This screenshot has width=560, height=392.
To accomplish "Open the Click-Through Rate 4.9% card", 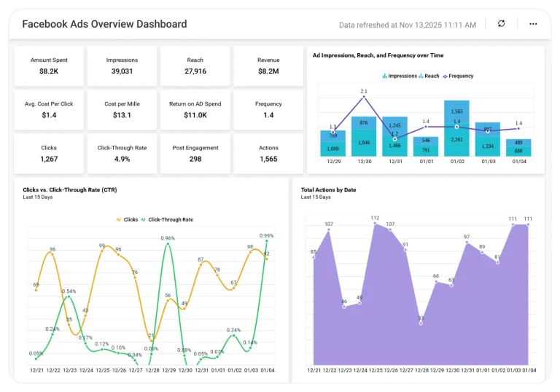I will (122, 154).
